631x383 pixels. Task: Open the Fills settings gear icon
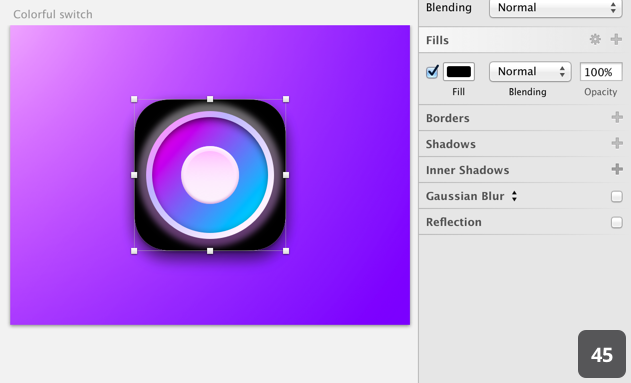click(x=595, y=39)
